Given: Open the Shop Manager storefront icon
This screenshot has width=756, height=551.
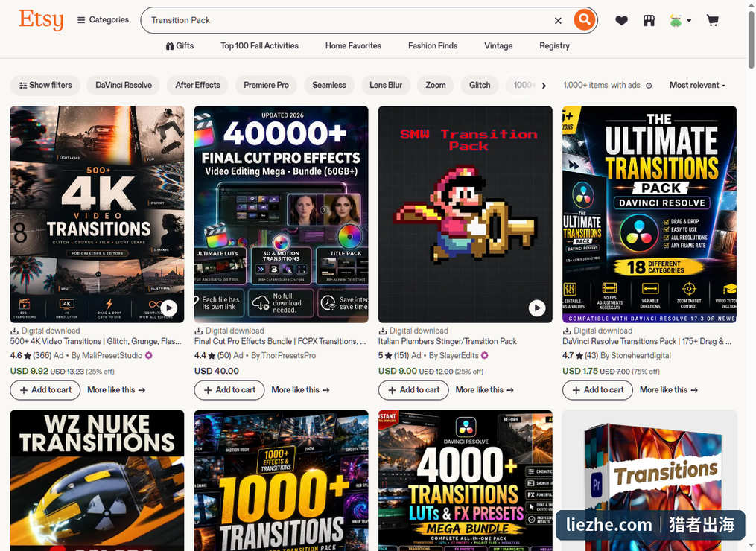Looking at the screenshot, I should 649,20.
